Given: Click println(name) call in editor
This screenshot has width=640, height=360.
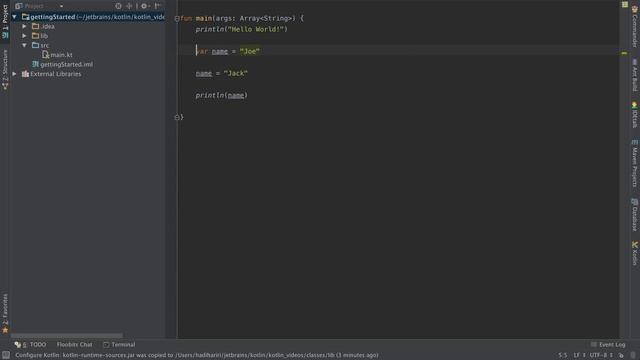Looking at the screenshot, I should [x=222, y=96].
